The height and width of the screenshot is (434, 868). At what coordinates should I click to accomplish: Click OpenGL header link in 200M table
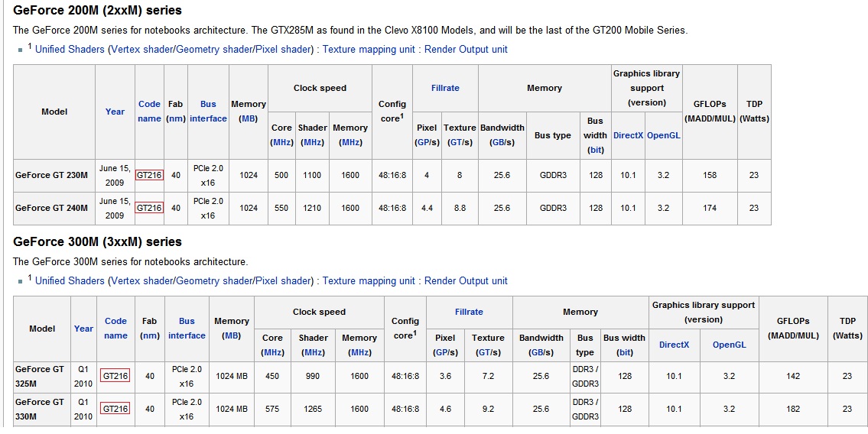point(663,135)
